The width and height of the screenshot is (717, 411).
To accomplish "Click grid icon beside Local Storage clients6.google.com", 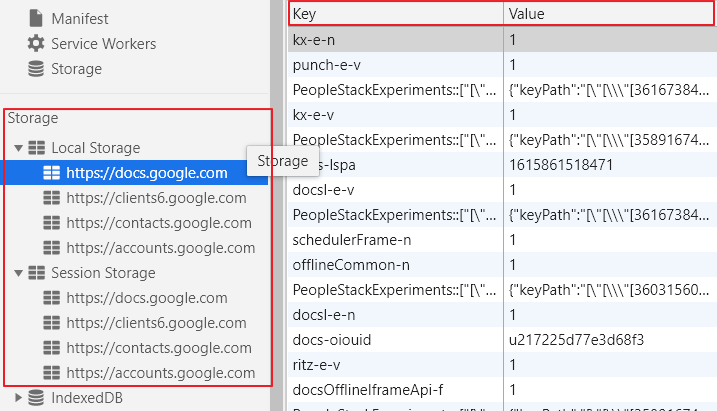I will click(x=51, y=198).
